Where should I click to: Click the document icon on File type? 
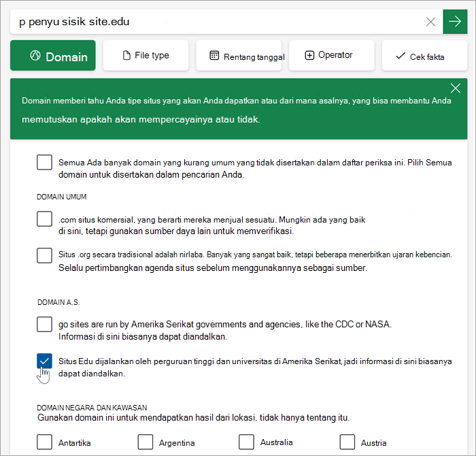pos(126,55)
